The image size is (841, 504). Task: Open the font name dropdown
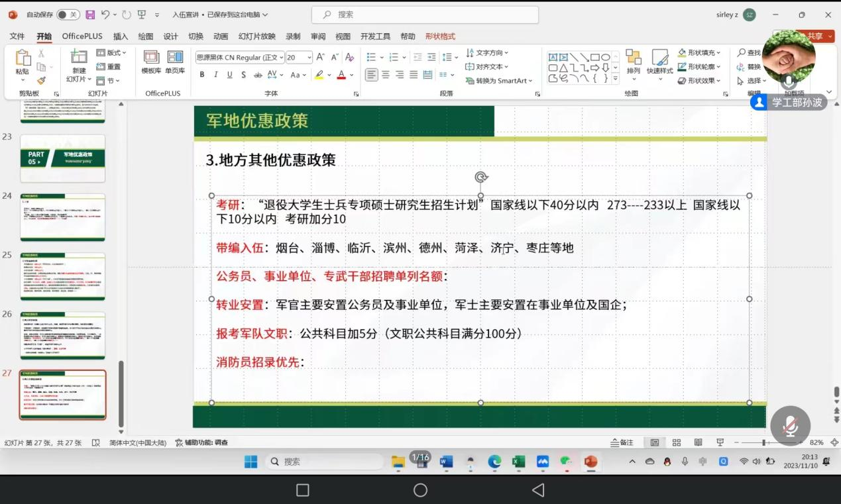point(240,58)
